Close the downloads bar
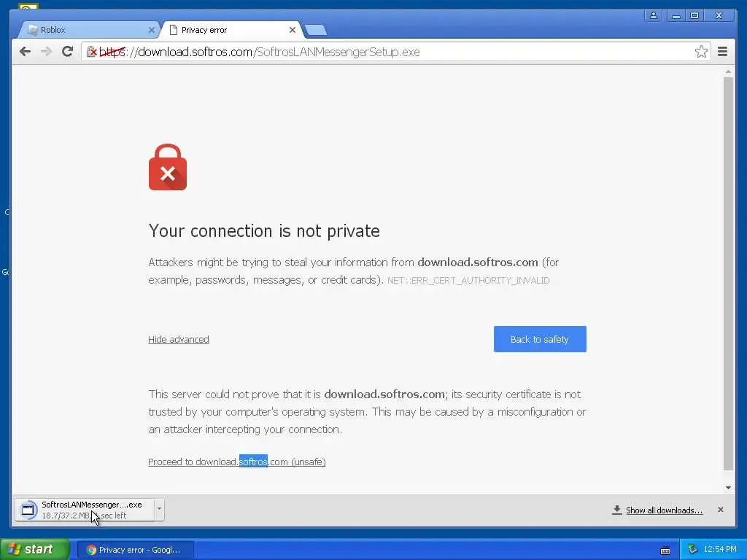 (720, 510)
